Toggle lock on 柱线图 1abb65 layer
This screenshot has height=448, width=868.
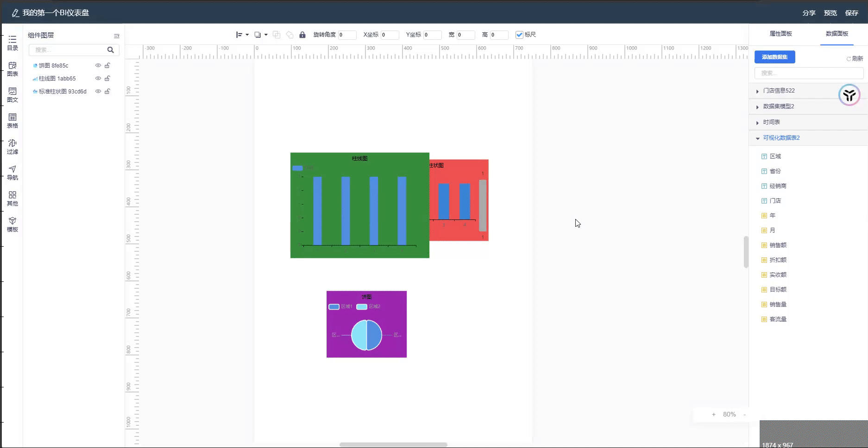click(x=107, y=78)
